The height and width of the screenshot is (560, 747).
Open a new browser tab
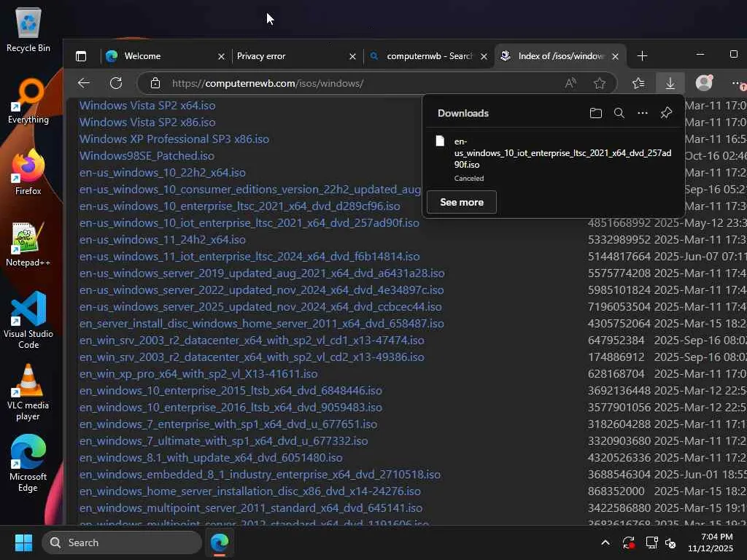[x=642, y=56]
